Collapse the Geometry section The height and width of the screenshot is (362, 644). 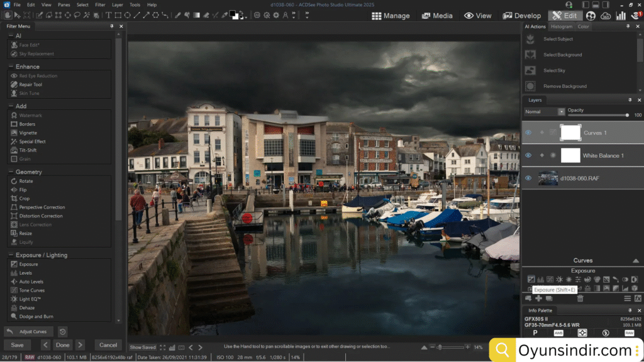coord(13,172)
